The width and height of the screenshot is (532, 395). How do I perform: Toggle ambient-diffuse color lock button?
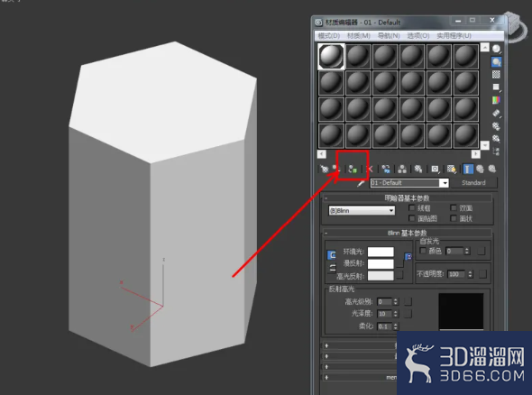pyautogui.click(x=332, y=255)
